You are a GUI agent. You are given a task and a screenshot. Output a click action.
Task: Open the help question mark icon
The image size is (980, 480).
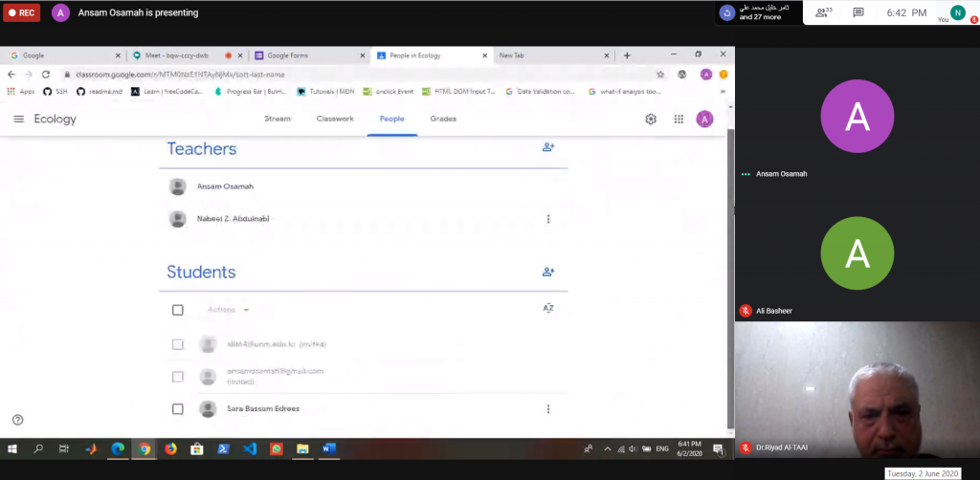pyautogui.click(x=17, y=420)
